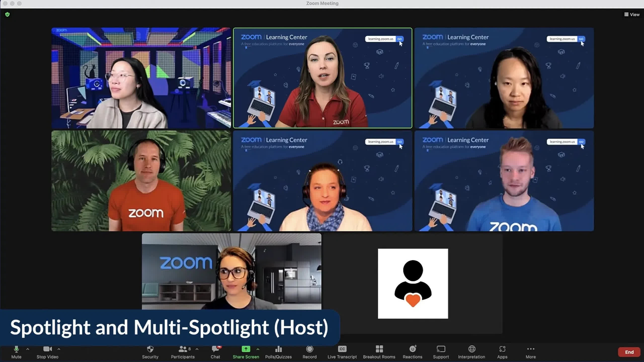
Task: Open the Security shield menu
Action: tap(150, 352)
